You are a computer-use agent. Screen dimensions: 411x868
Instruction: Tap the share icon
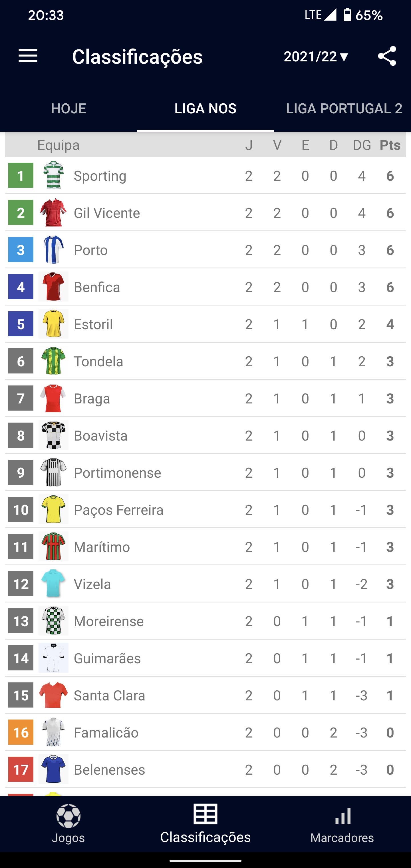click(387, 56)
